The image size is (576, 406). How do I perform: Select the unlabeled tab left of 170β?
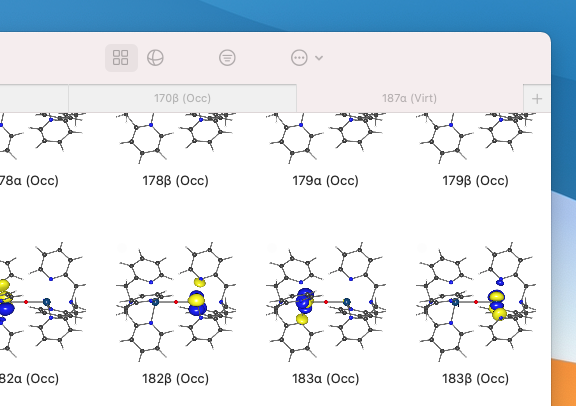point(34,98)
